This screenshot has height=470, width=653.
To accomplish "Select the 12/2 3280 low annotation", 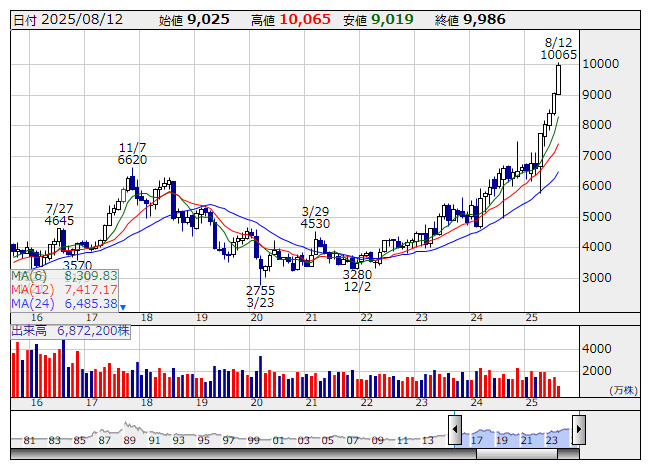I will click(x=357, y=280).
